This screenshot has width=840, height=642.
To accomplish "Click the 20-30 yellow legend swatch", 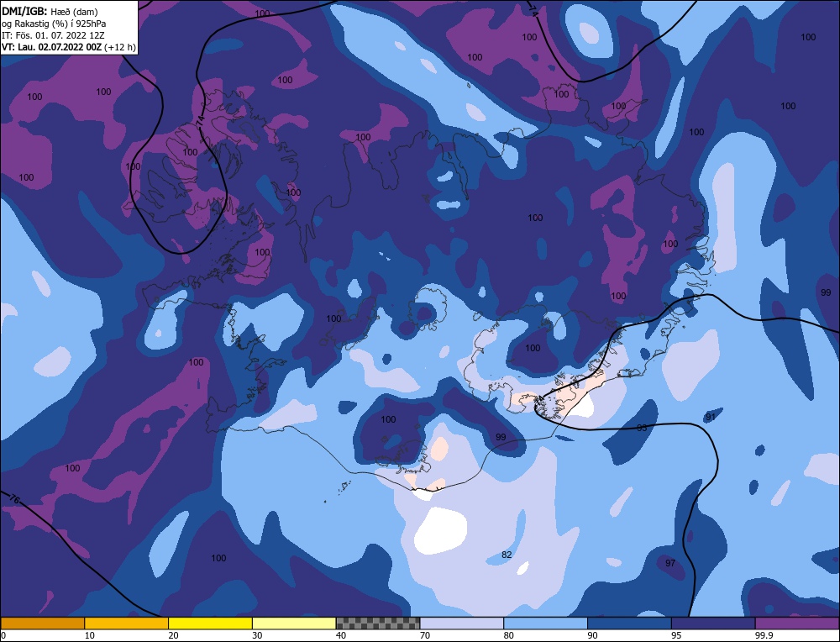I will coord(210,624).
